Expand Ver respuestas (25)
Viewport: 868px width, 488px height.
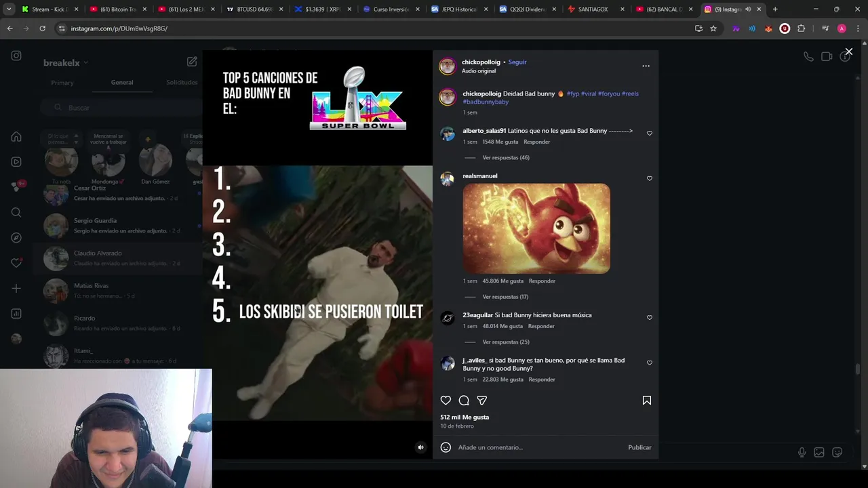506,342
